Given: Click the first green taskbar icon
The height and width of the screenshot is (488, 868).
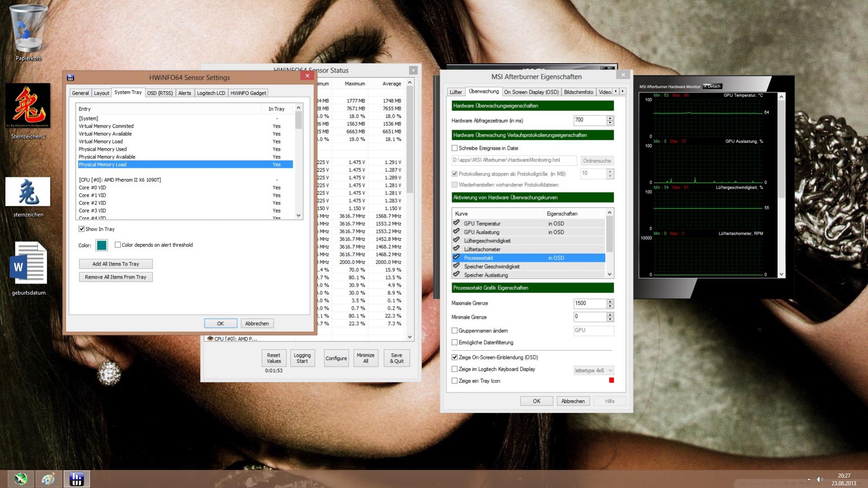Looking at the screenshot, I should 20,479.
